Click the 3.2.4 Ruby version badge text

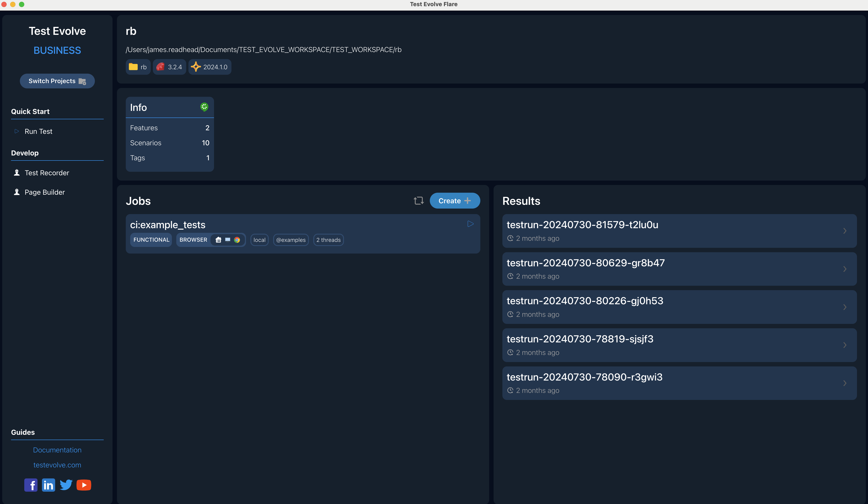tap(175, 67)
